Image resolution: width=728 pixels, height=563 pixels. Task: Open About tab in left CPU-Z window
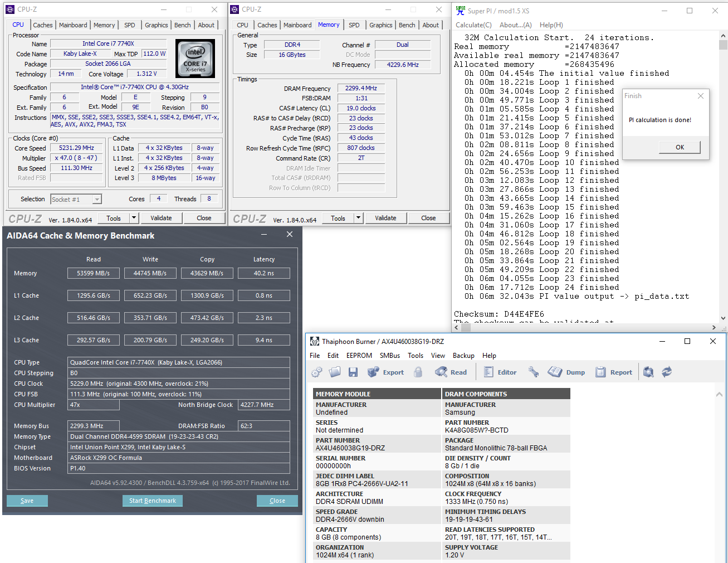[206, 25]
